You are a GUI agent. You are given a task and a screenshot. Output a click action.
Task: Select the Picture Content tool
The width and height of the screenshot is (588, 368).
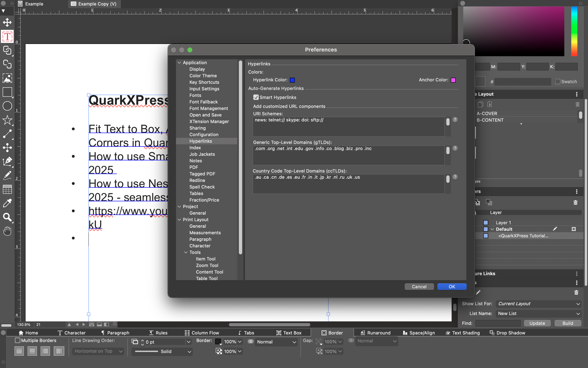pyautogui.click(x=7, y=78)
